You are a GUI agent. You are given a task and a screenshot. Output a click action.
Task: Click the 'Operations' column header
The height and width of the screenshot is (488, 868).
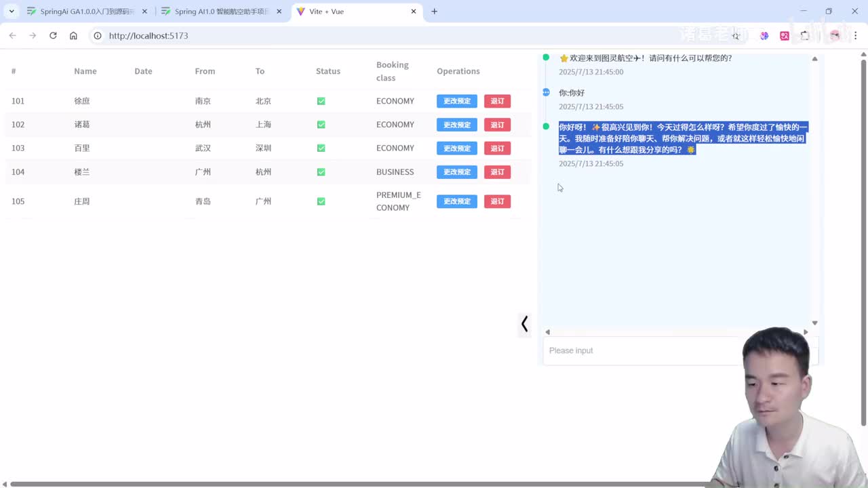coord(458,71)
